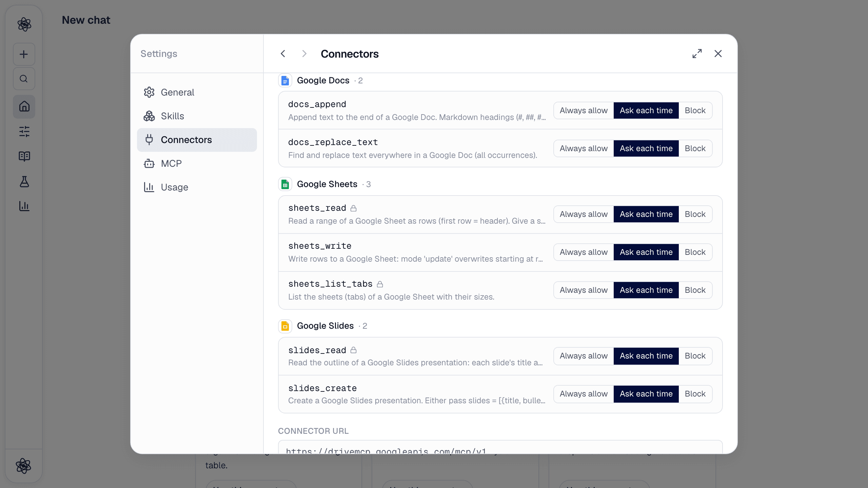
Task: Open Skills settings
Action: click(197, 116)
